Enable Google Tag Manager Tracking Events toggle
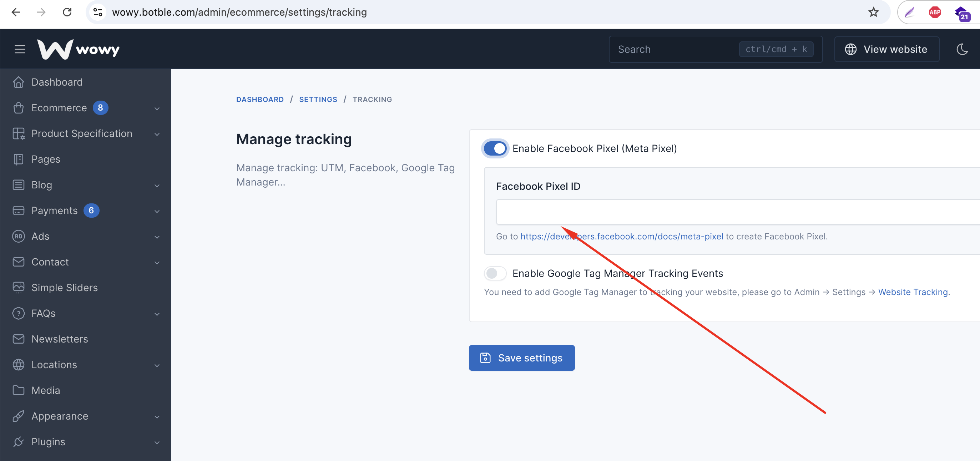This screenshot has width=980, height=461. [495, 273]
